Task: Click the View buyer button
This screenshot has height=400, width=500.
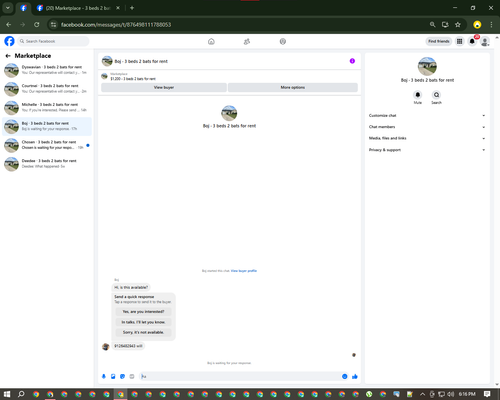Action: pyautogui.click(x=164, y=87)
